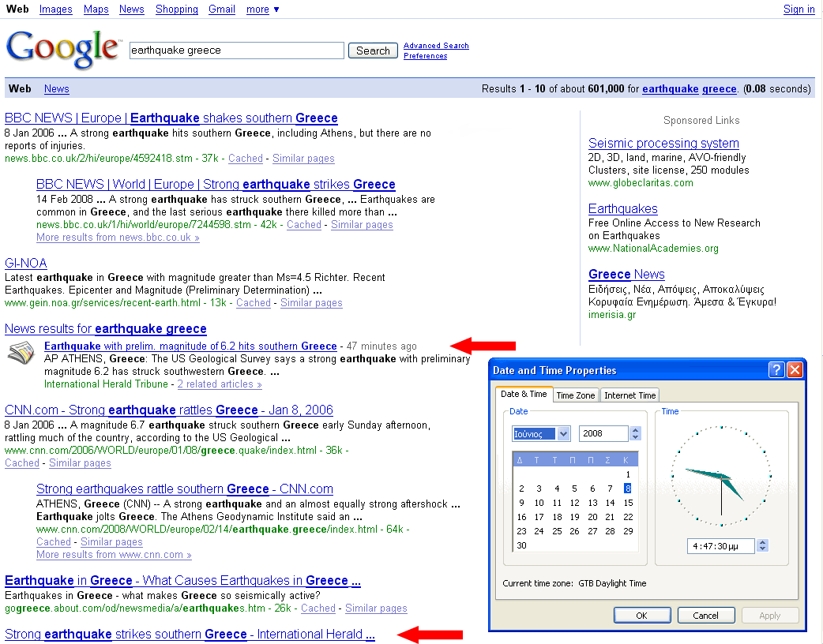The height and width of the screenshot is (644, 823).
Task: Open Maps in the top navigation
Action: [x=96, y=9]
